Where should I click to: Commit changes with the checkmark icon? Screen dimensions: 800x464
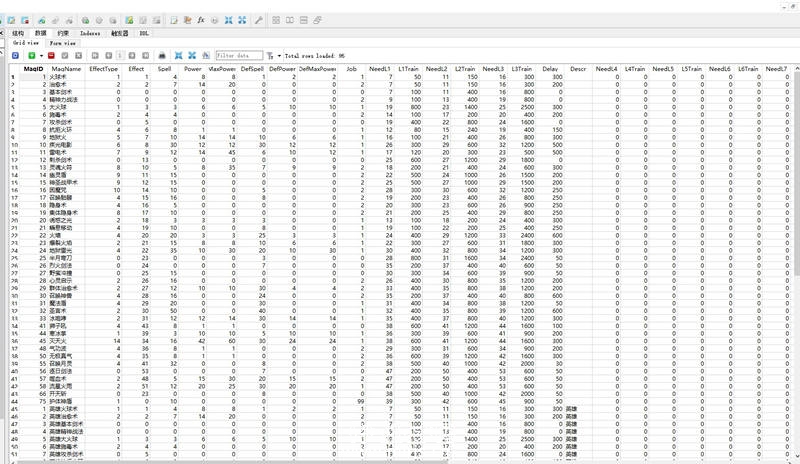pyautogui.click(x=65, y=55)
